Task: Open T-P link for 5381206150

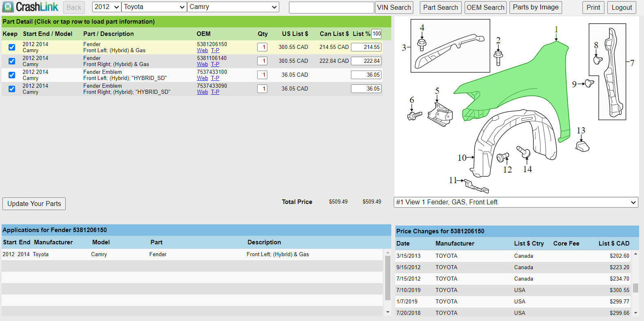Action: click(x=215, y=51)
